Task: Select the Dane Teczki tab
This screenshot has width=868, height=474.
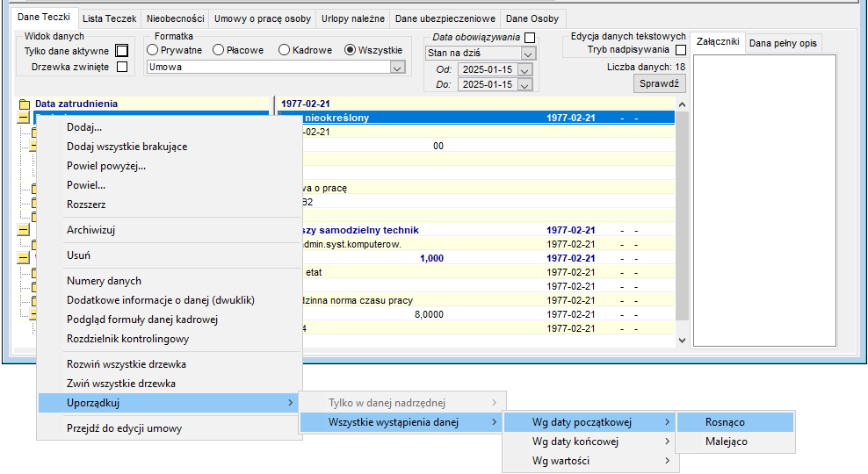Action: click(x=44, y=18)
